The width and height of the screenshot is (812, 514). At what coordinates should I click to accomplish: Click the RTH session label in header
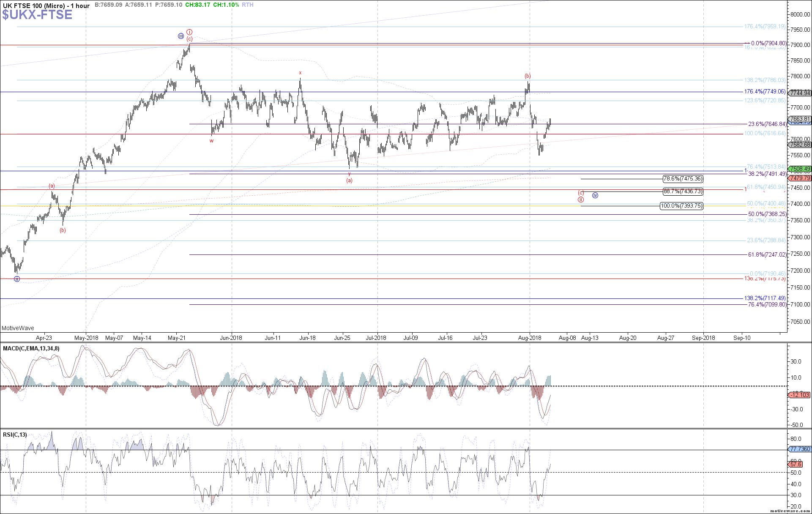(x=248, y=5)
